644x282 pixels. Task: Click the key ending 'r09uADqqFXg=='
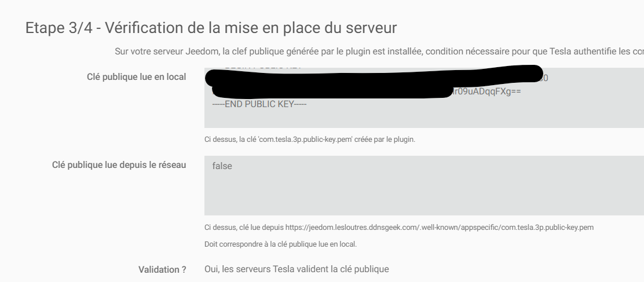point(486,91)
